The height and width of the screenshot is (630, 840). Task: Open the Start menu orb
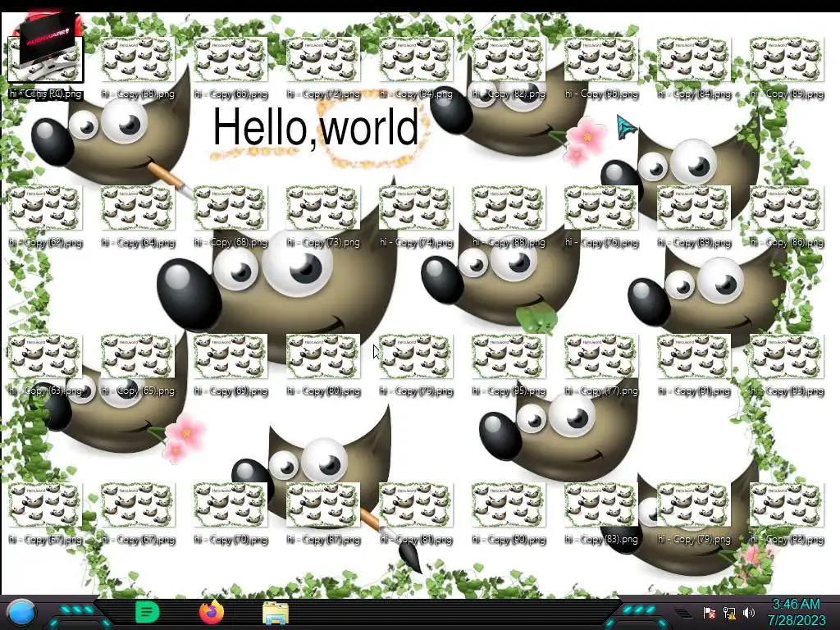[x=21, y=613]
